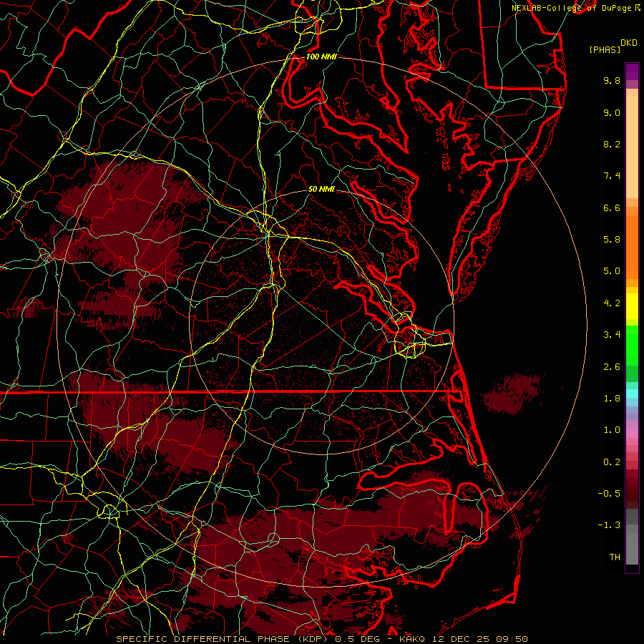Click the 1.0 legend value

tap(612, 430)
